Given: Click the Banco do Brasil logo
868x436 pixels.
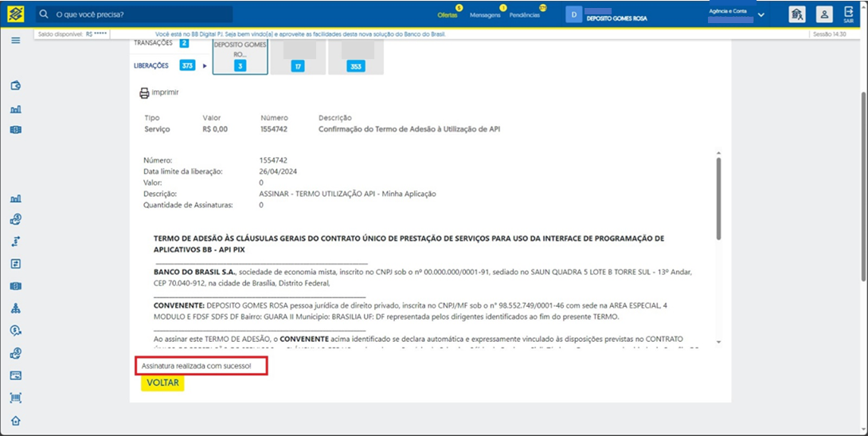Looking at the screenshot, I should coord(15,14).
